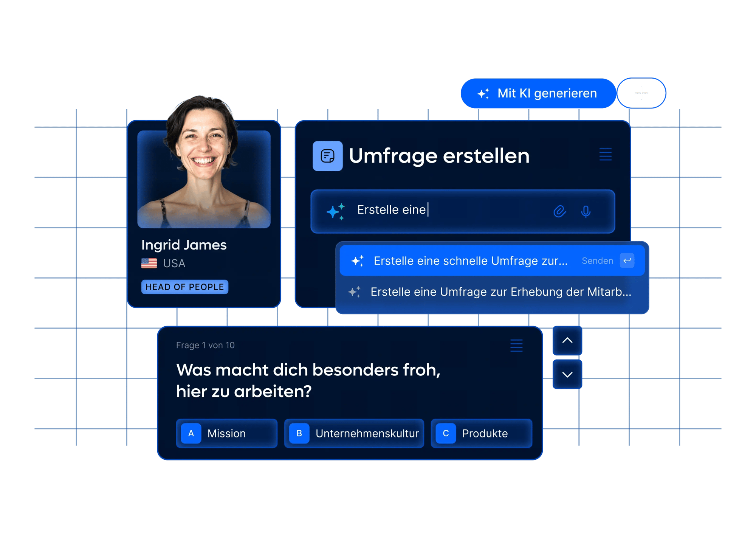The width and height of the screenshot is (756, 555).
Task: Click the Senden enter-key icon
Action: pos(627,260)
